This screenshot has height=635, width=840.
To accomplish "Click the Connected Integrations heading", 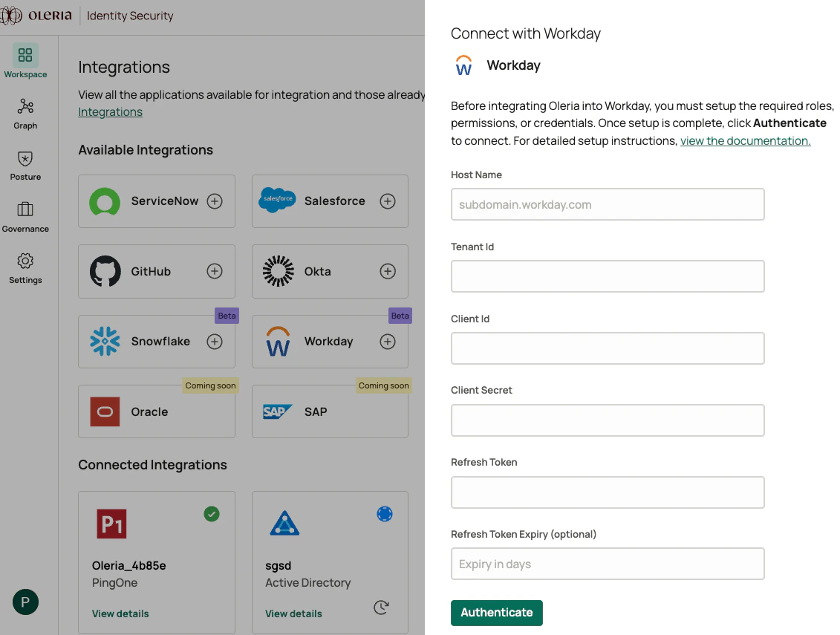I will pyautogui.click(x=153, y=465).
